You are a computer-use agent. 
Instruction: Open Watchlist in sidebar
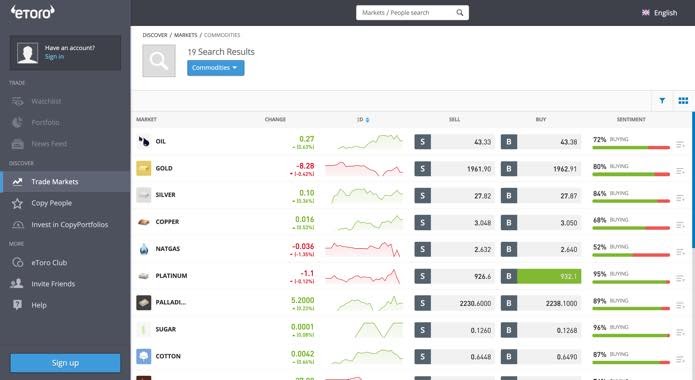coord(46,102)
